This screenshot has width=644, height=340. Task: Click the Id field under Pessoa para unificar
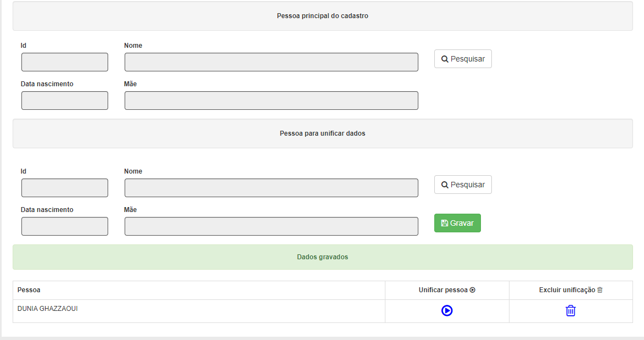pos(65,188)
